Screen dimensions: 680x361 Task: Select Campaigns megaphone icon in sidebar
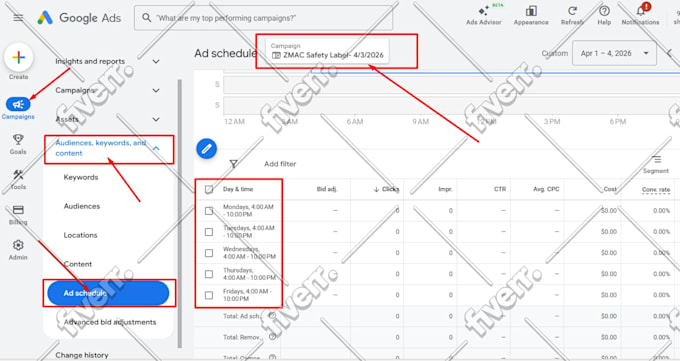pos(18,104)
